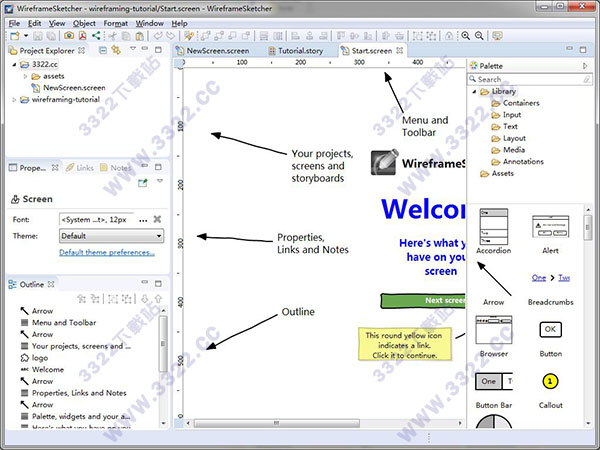Click the Outline move-up arrow icon
The height and width of the screenshot is (450, 600).
(158, 299)
